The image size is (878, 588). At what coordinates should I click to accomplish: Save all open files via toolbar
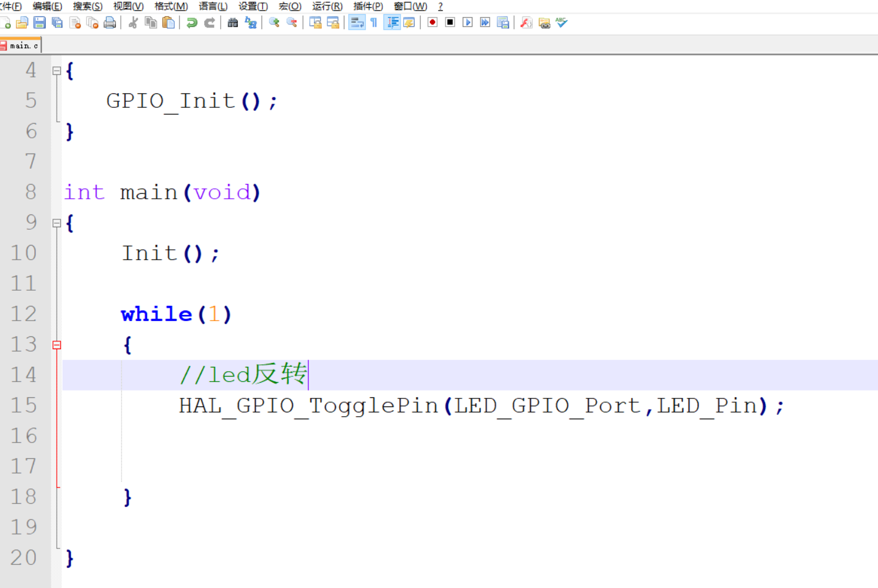coord(57,23)
